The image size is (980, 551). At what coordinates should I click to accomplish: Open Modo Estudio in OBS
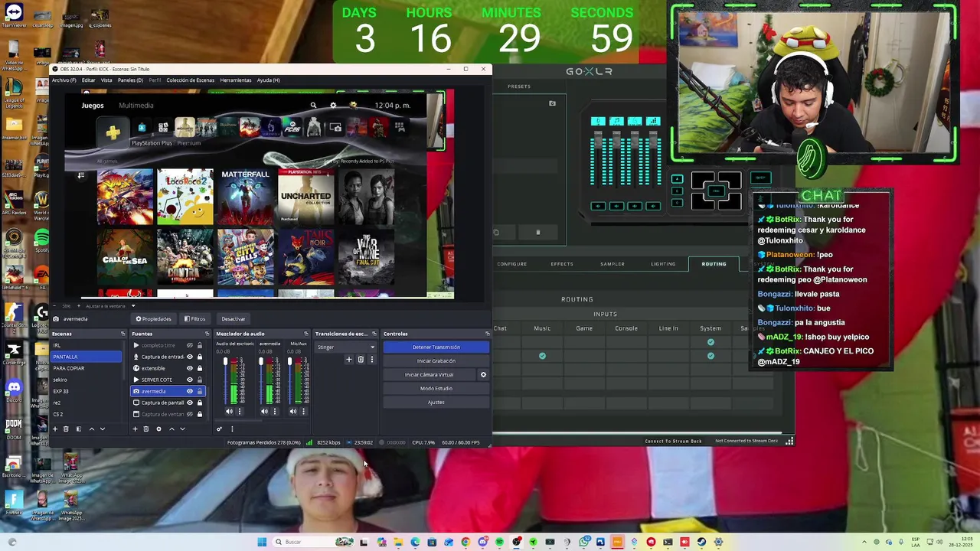(x=436, y=388)
